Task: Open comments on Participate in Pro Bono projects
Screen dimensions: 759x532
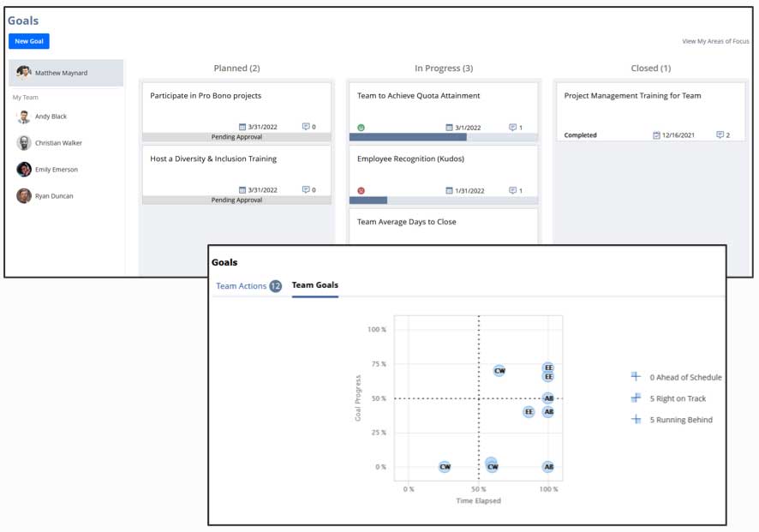Action: (308, 127)
